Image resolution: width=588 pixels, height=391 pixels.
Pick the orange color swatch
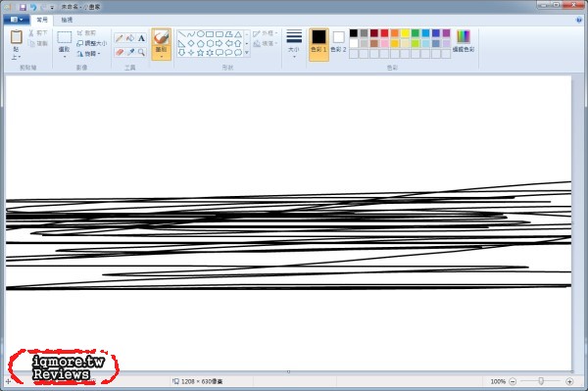point(395,33)
